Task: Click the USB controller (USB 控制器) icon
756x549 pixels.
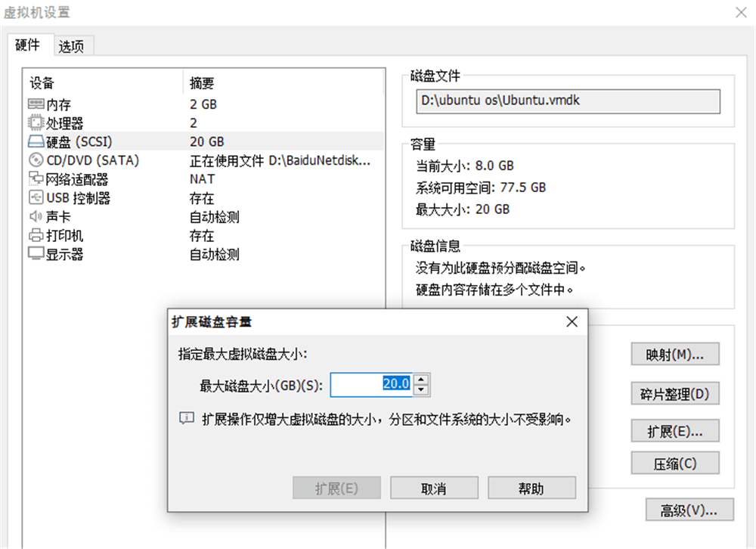Action: (36, 198)
